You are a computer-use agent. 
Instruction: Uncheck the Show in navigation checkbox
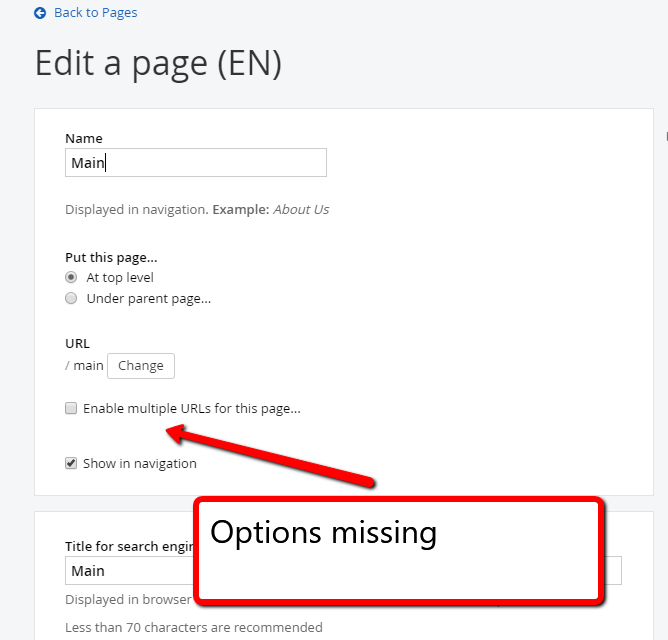[71, 463]
